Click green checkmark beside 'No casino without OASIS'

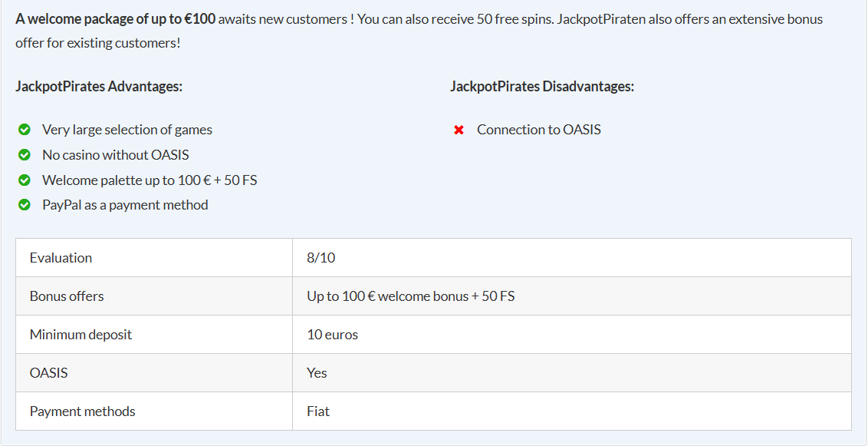click(25, 155)
